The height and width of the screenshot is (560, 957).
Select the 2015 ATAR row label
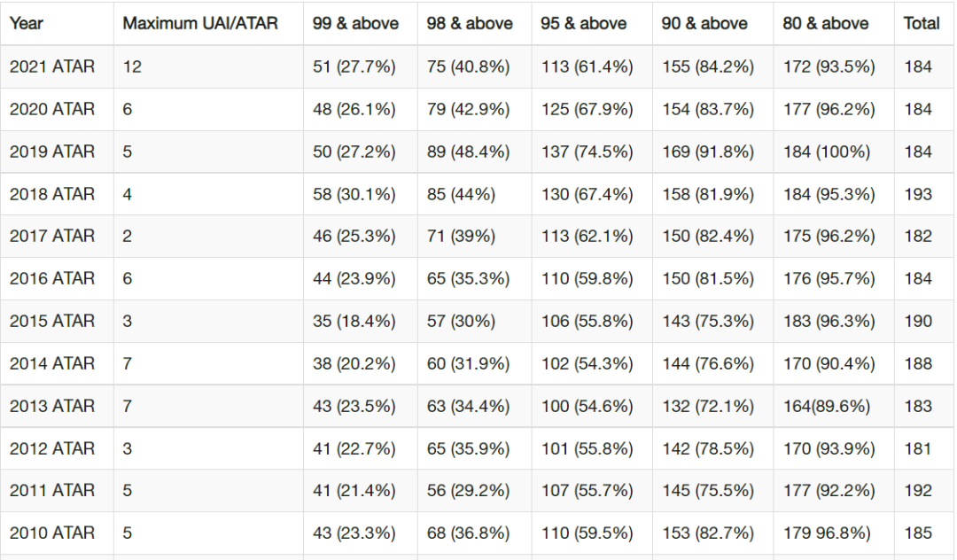click(52, 321)
